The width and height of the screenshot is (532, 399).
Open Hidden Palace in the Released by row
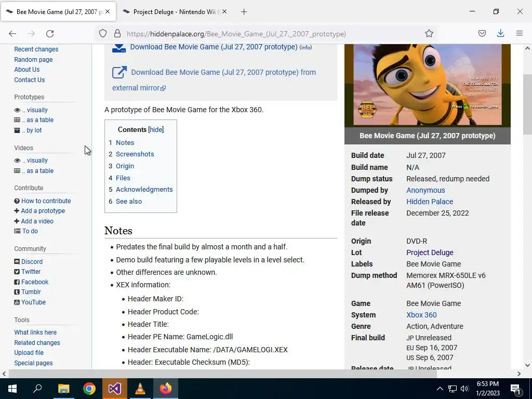tap(430, 202)
